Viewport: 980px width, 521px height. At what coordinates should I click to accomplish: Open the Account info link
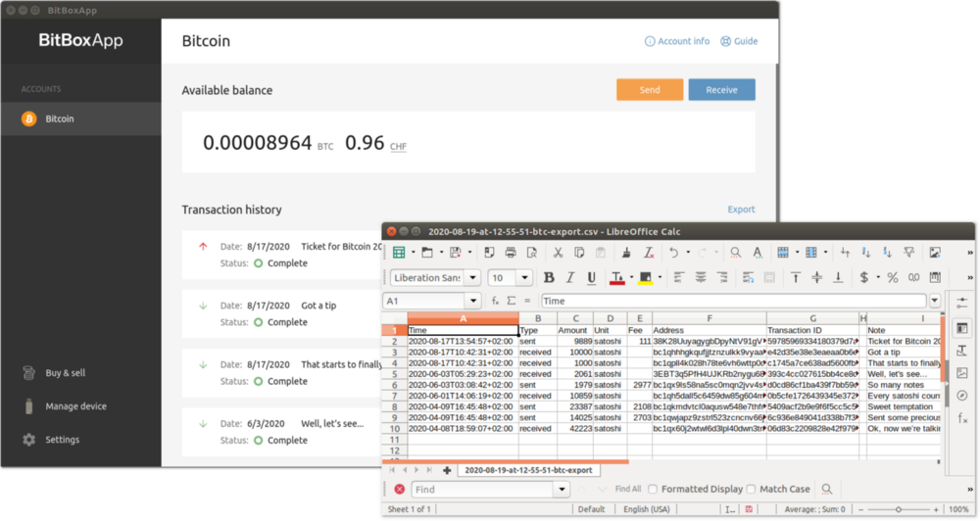tap(677, 41)
